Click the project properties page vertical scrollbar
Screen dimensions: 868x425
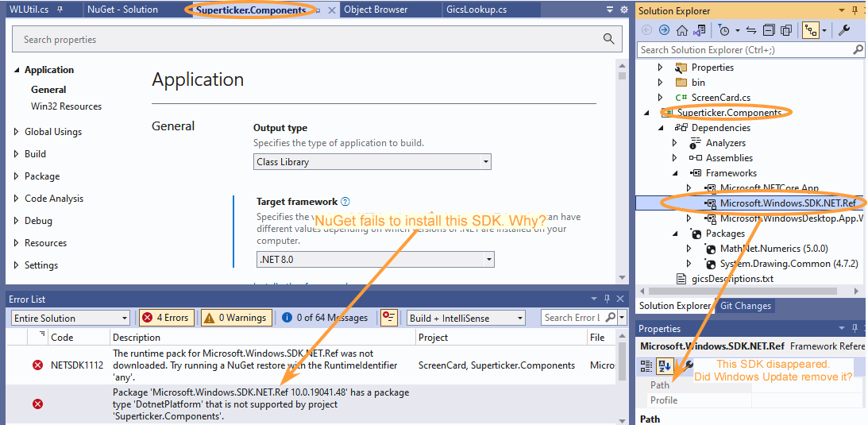pos(622,75)
